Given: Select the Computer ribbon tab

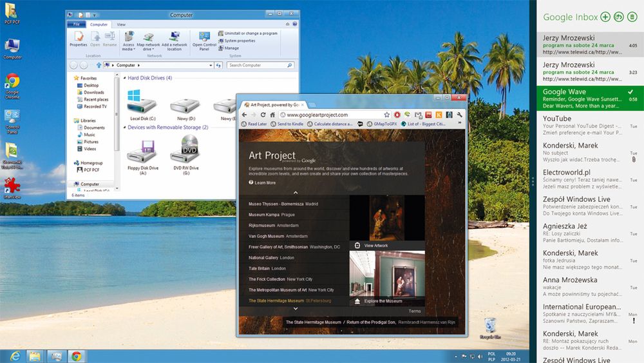Looking at the screenshot, I should click(99, 25).
